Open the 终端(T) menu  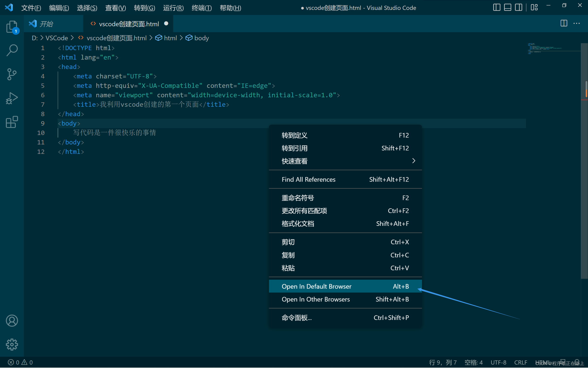pyautogui.click(x=202, y=8)
